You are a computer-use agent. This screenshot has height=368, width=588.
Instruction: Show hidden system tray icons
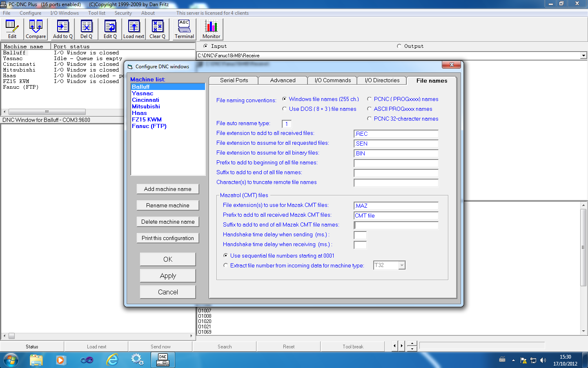tap(513, 360)
